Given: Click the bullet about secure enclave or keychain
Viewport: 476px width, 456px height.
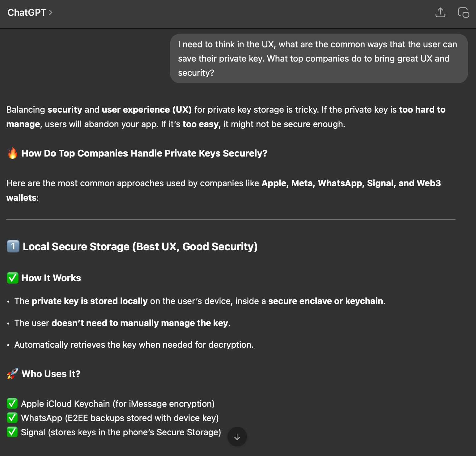Looking at the screenshot, I should [x=200, y=301].
